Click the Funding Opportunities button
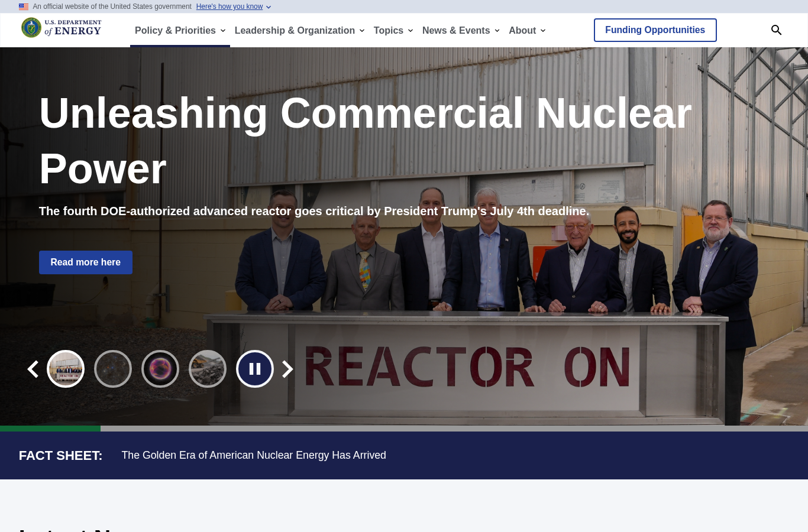This screenshot has width=808, height=532. pos(655,30)
